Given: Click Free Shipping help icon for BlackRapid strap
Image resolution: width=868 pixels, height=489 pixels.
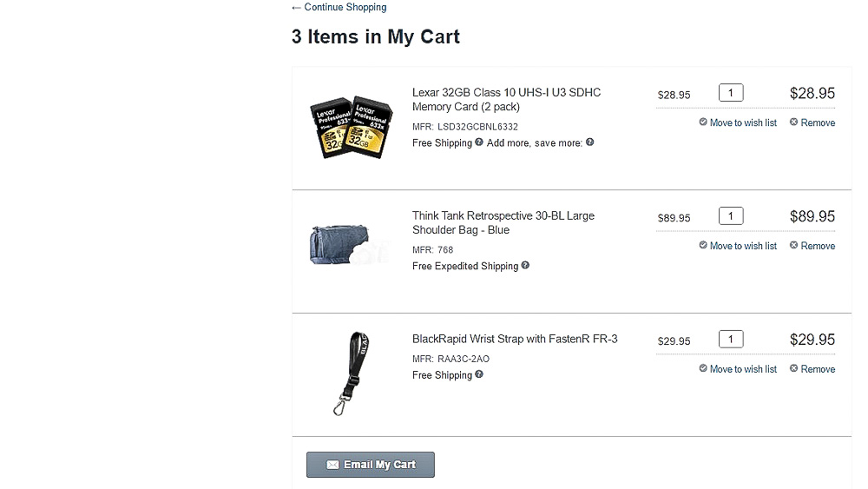Looking at the screenshot, I should pyautogui.click(x=479, y=375).
